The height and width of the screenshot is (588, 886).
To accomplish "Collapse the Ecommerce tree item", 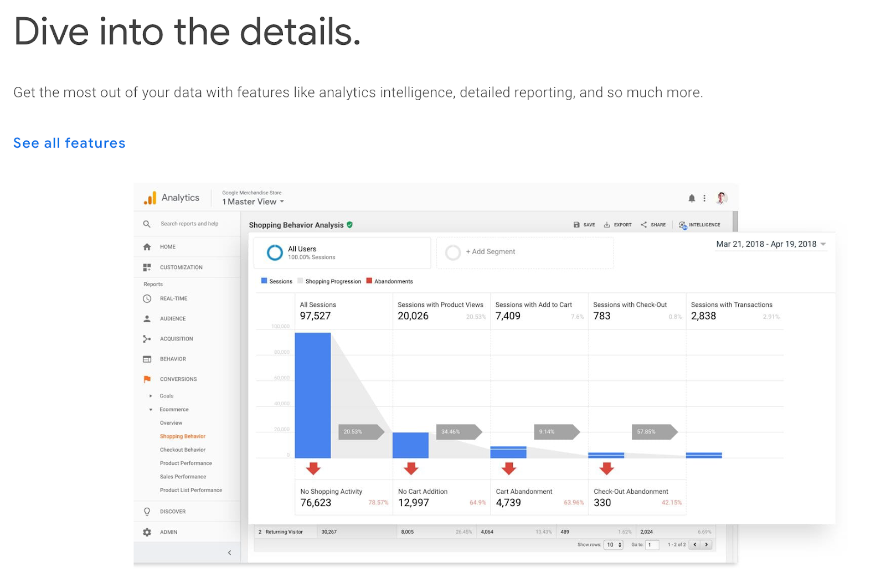I will [x=151, y=410].
